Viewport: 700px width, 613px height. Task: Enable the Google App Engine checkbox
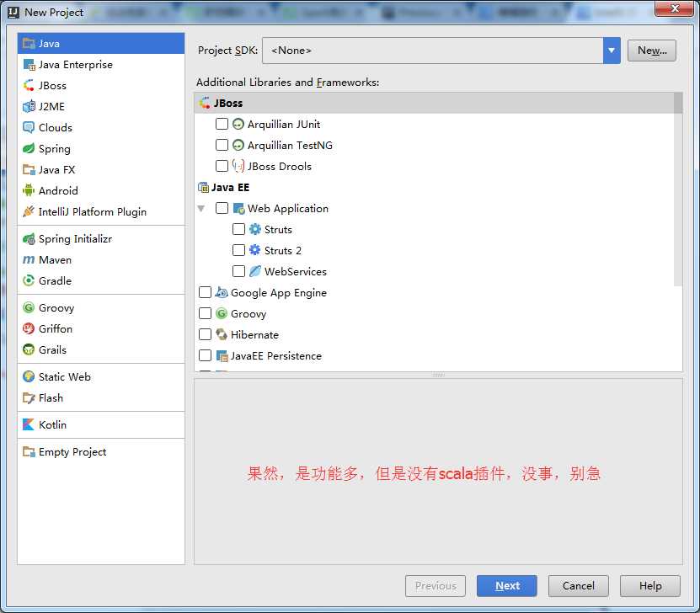point(205,293)
